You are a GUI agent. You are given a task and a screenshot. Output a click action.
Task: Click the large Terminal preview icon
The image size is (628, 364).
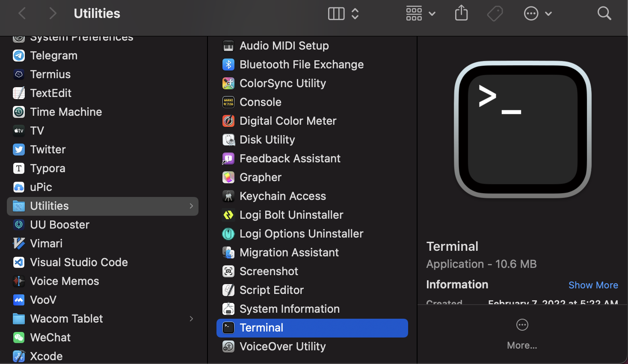pyautogui.click(x=523, y=129)
